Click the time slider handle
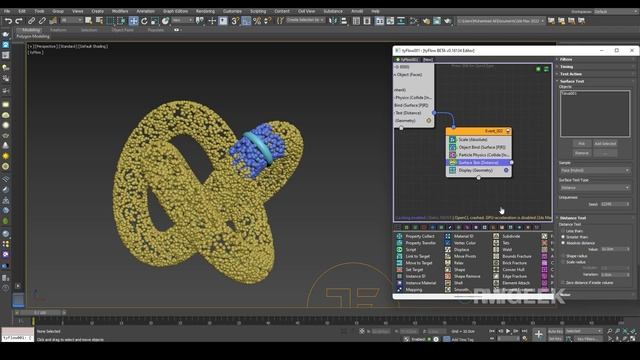 (40, 313)
